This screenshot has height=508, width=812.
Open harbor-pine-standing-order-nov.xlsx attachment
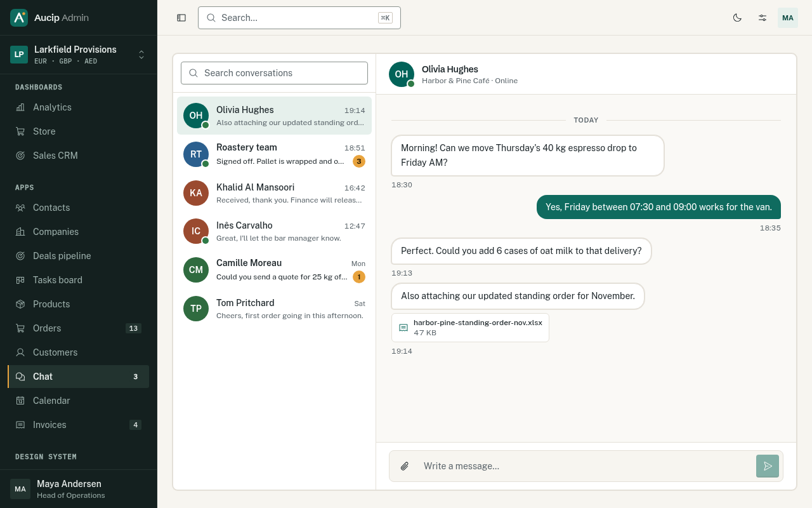[x=470, y=328]
